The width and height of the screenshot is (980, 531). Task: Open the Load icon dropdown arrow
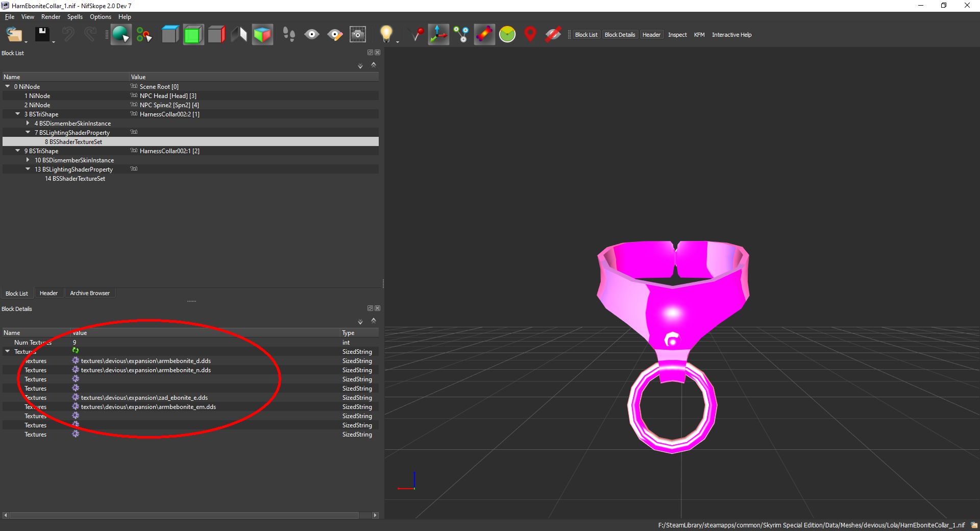click(26, 42)
